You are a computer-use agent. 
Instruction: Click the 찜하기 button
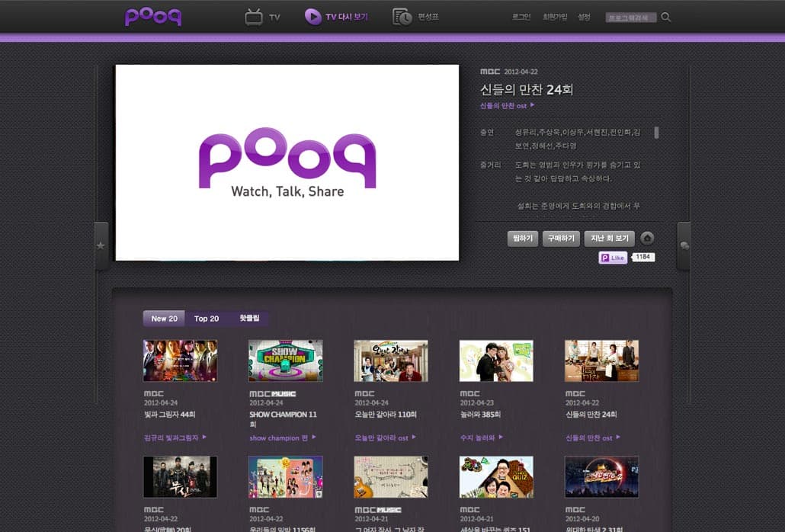coord(523,239)
